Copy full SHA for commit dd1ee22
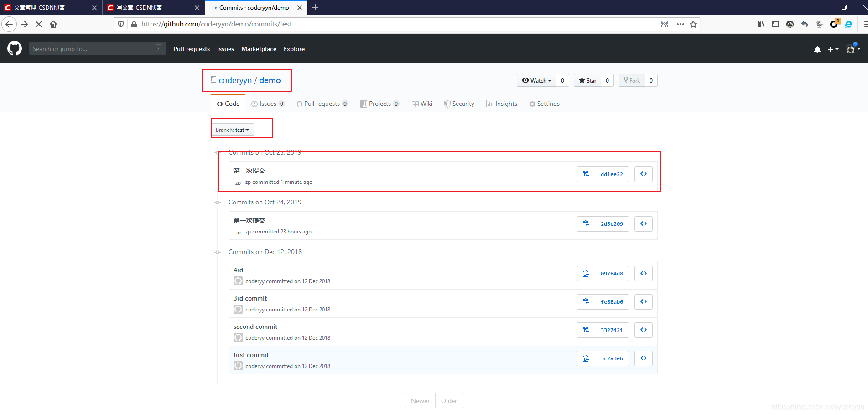 (586, 174)
